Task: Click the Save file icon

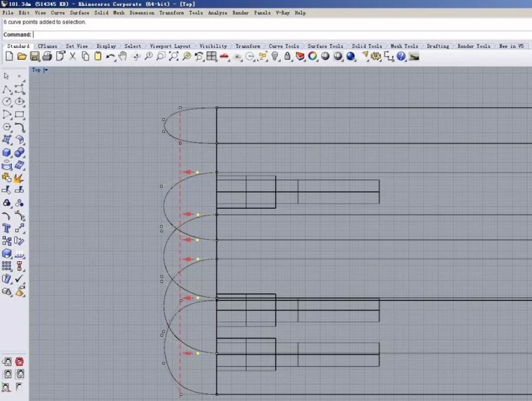Action: point(34,56)
